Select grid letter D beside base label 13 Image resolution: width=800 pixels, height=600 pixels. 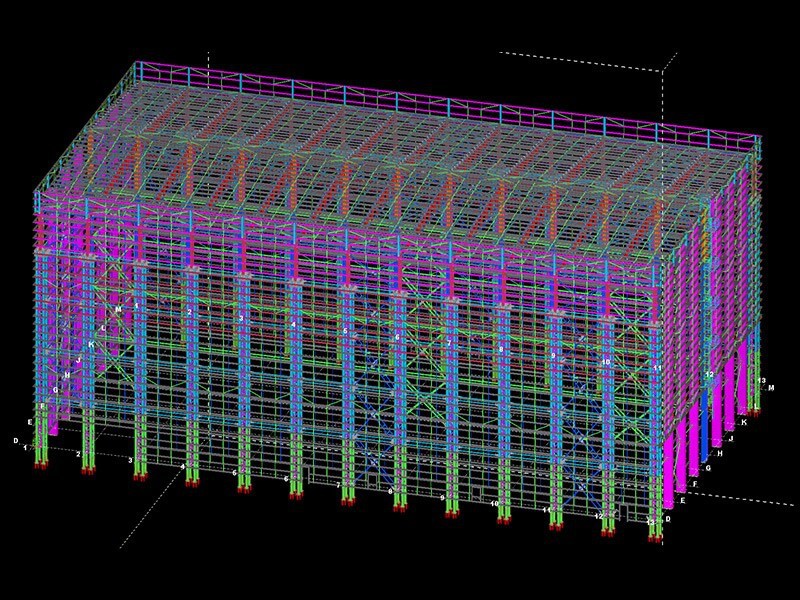[x=668, y=519]
